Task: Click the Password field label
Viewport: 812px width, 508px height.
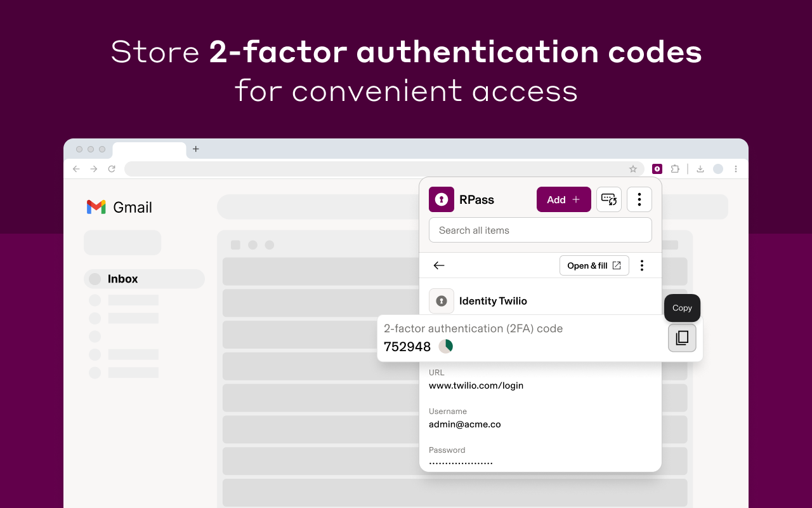Action: 447,450
